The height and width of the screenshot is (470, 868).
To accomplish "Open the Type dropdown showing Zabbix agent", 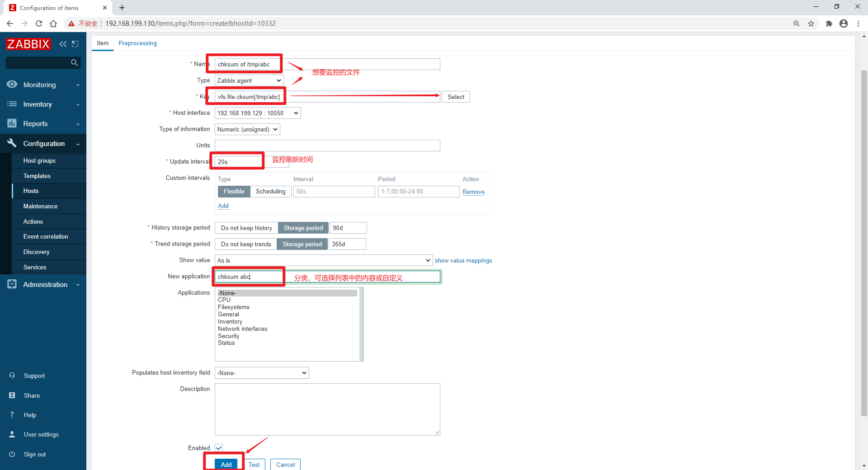I will click(x=249, y=80).
